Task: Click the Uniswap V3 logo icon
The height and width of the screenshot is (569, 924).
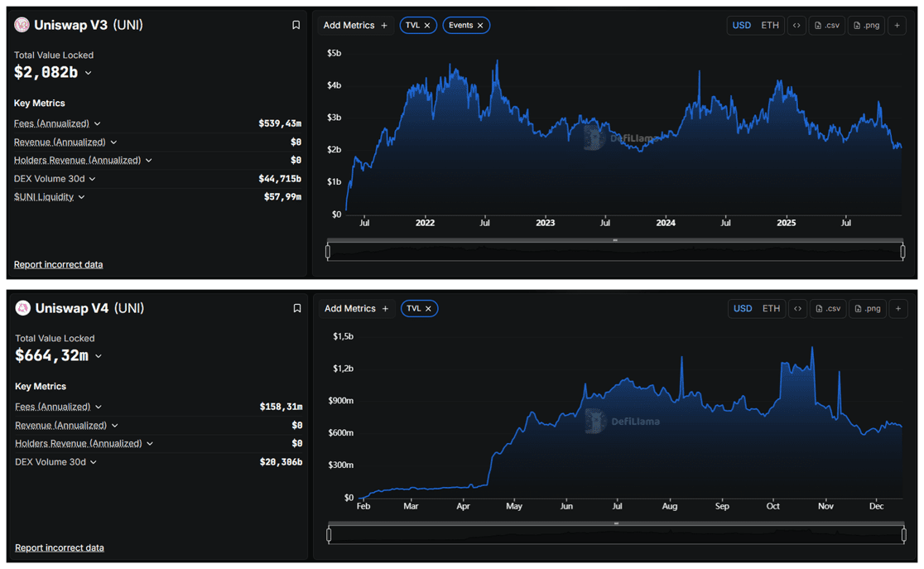Action: [x=22, y=25]
